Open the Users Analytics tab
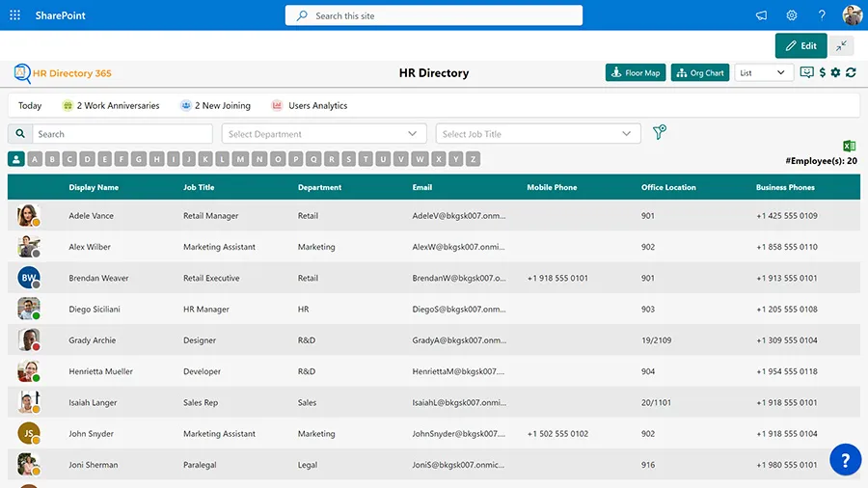The height and width of the screenshot is (488, 868). point(310,105)
